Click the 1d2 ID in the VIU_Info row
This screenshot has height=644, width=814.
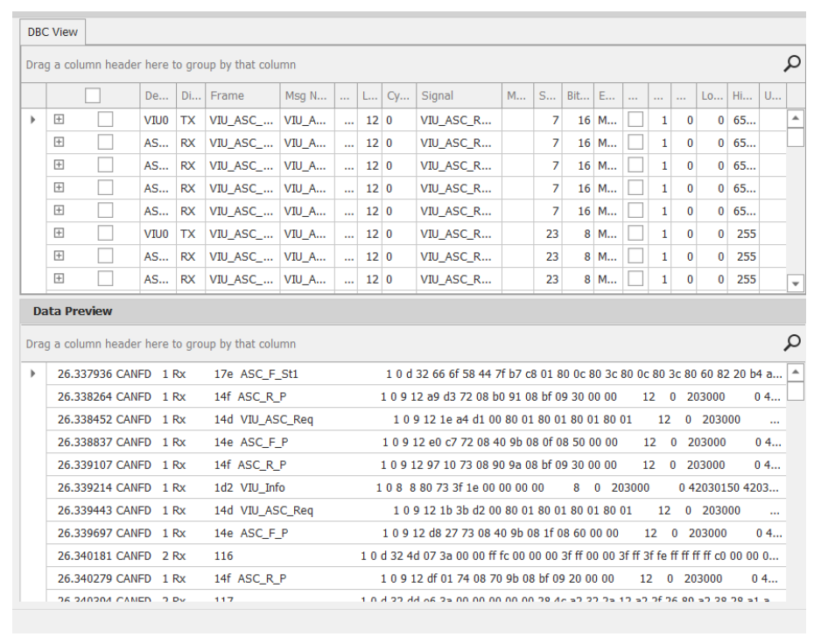pos(224,487)
